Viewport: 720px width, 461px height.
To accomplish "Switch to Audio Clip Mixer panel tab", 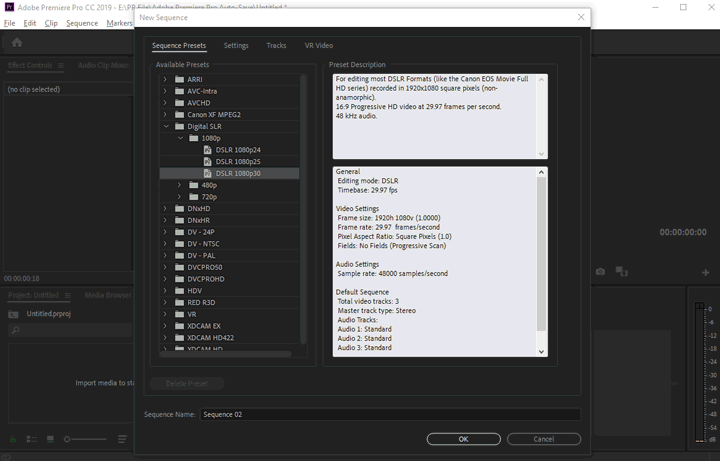I will pyautogui.click(x=104, y=65).
